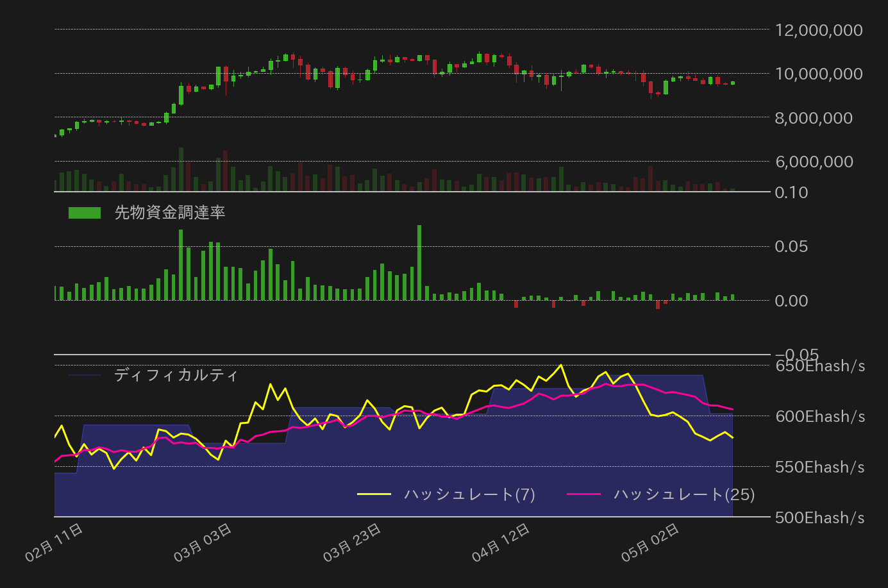The image size is (888, 588).
Task: Pick the 04月 12日 date label
Action: click(x=501, y=542)
